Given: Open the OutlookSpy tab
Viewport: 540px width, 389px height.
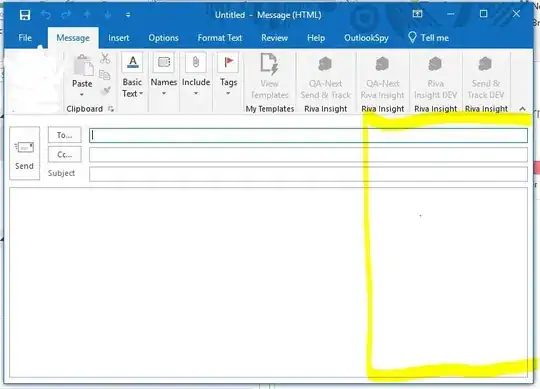Looking at the screenshot, I should pos(366,38).
